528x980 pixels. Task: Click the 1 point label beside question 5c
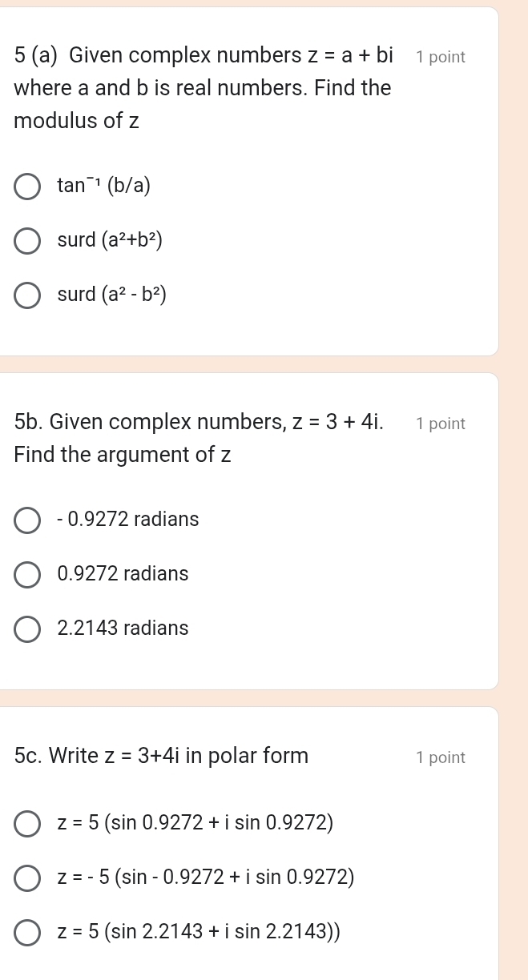tap(441, 757)
